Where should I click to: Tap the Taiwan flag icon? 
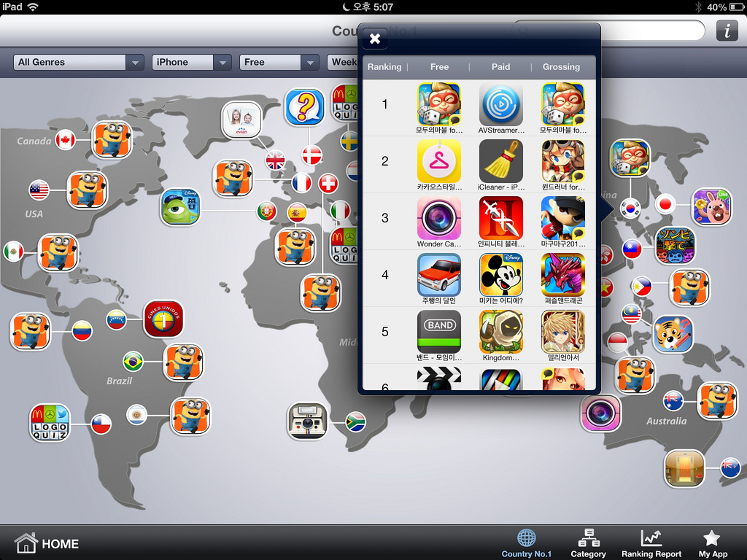(x=632, y=249)
